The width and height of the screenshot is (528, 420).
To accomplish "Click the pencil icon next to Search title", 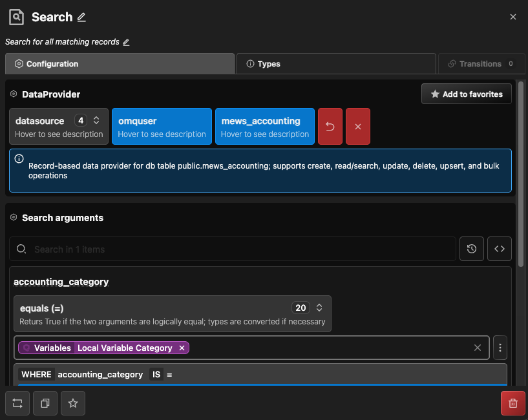I will (x=81, y=17).
